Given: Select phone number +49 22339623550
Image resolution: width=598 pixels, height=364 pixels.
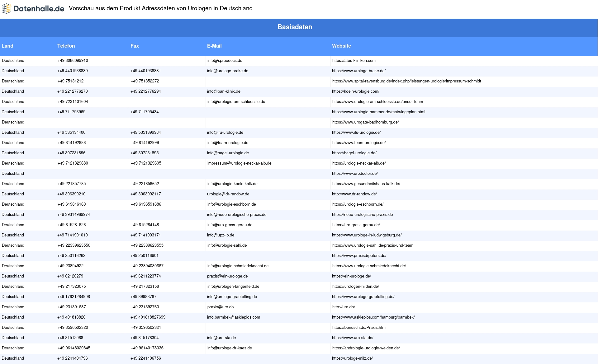Looking at the screenshot, I should pyautogui.click(x=74, y=245).
